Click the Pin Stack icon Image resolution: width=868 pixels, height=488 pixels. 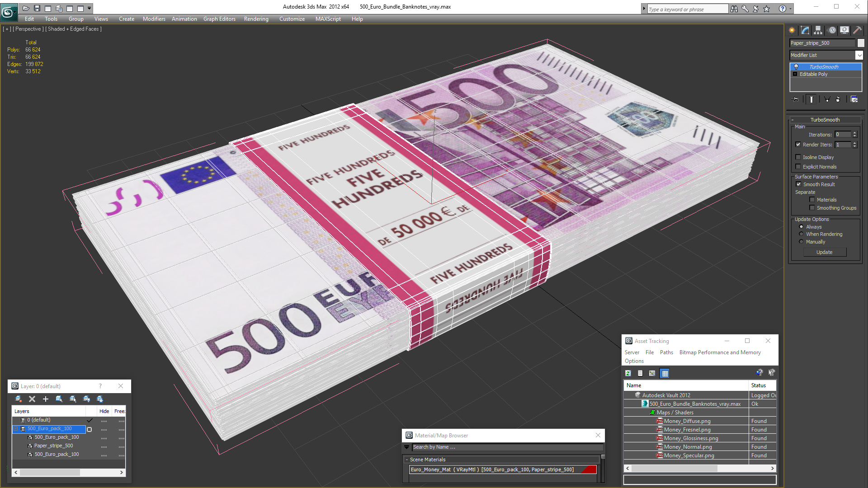click(x=796, y=99)
